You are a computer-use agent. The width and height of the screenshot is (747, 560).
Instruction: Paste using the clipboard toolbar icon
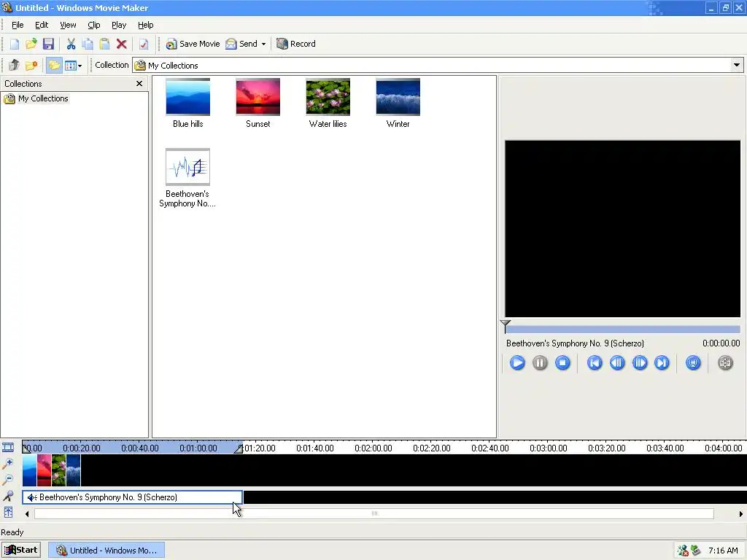[104, 44]
